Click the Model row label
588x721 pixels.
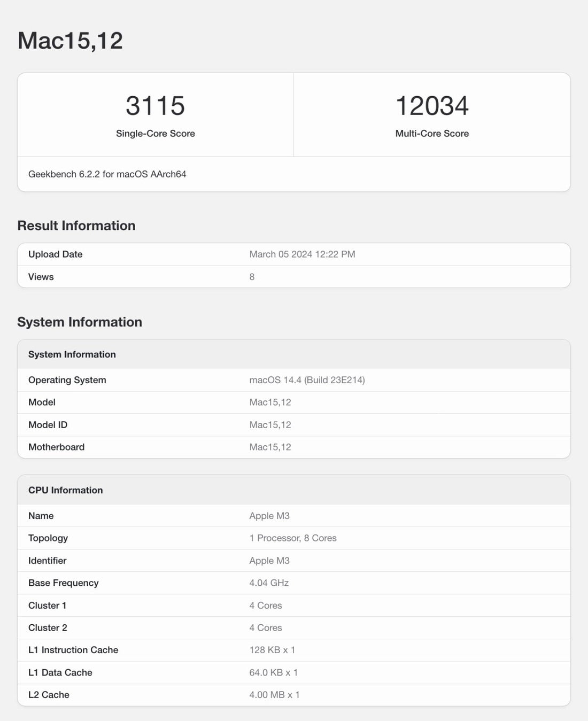point(42,402)
